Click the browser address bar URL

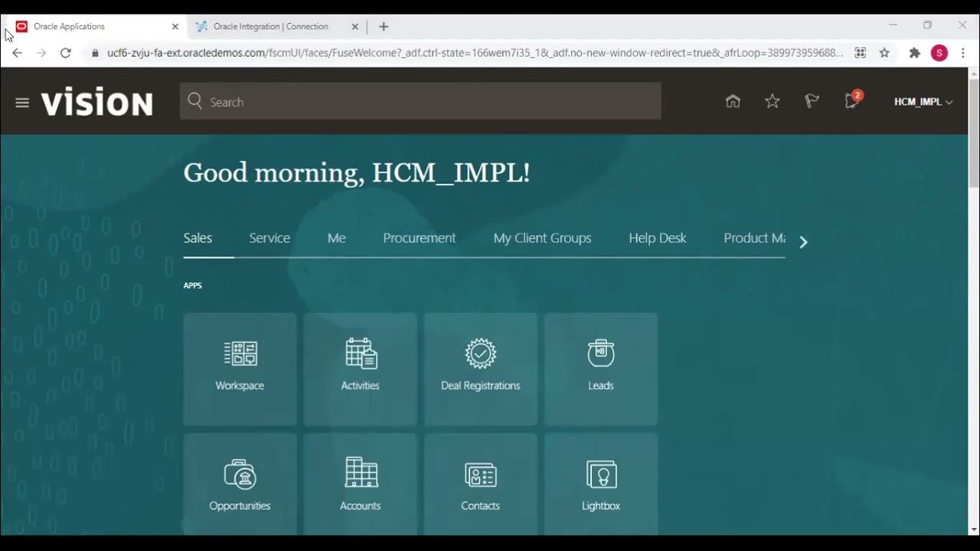(x=475, y=53)
